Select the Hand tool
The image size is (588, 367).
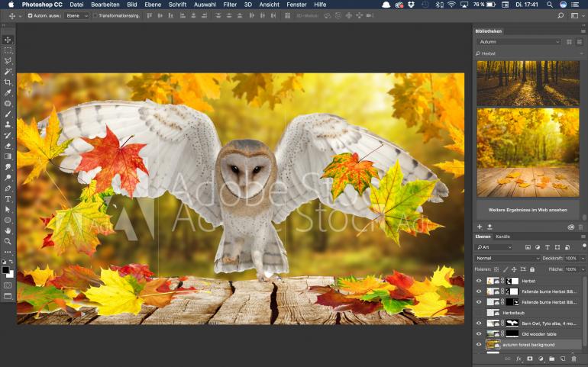pos(8,230)
